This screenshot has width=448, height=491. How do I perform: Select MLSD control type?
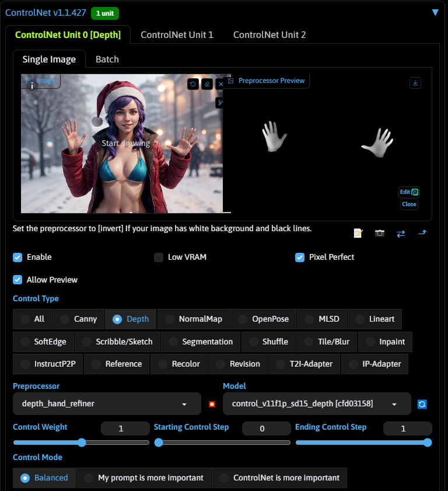(x=322, y=319)
